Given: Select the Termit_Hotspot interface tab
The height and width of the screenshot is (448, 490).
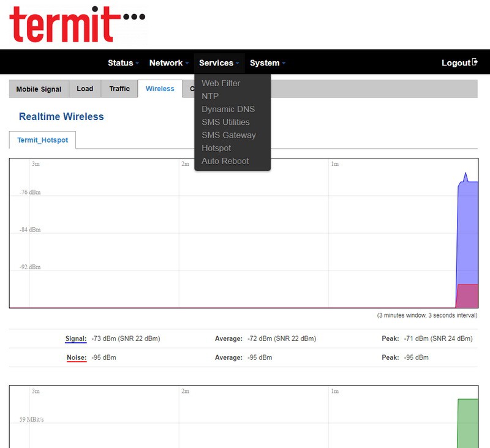Looking at the screenshot, I should point(42,140).
